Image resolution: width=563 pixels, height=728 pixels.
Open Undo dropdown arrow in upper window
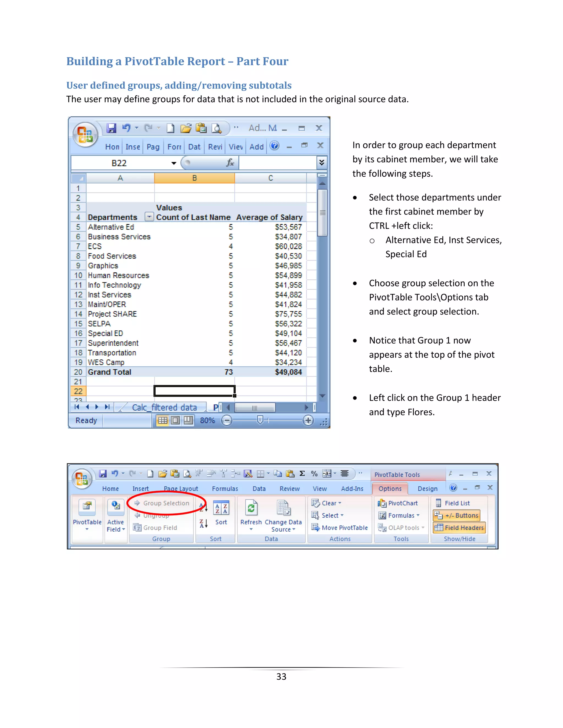(x=136, y=128)
